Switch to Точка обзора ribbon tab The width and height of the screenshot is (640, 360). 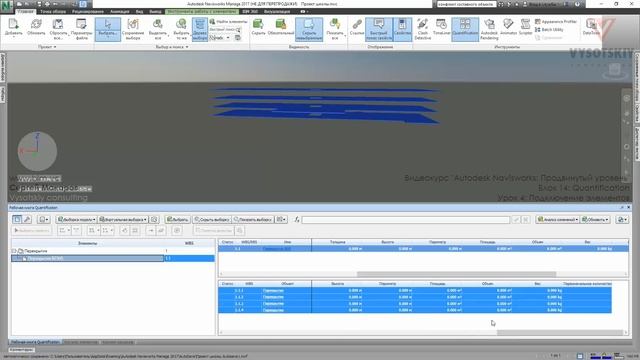[53, 11]
